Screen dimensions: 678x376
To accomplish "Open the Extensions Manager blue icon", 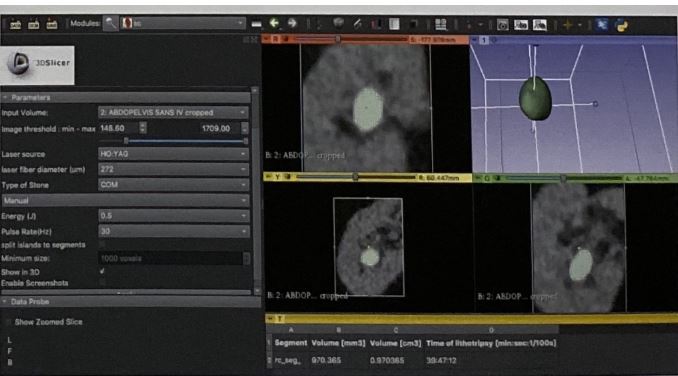I will [x=601, y=25].
